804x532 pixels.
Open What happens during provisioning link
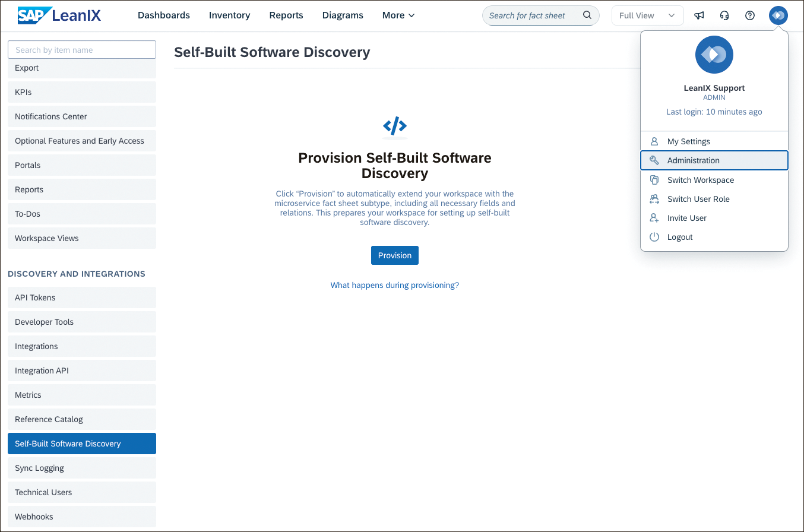point(395,285)
